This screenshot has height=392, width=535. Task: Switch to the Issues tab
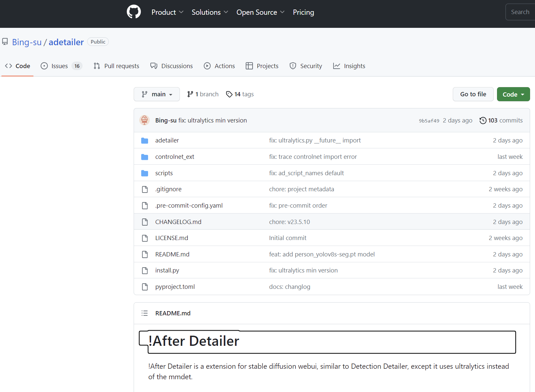pos(61,66)
